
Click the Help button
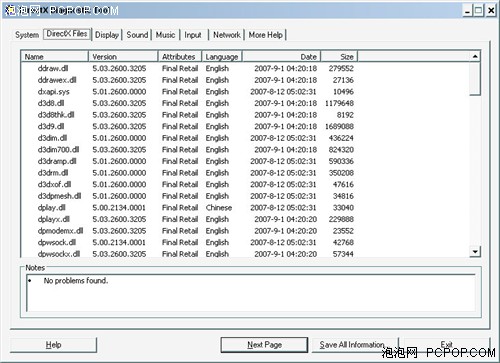53,345
